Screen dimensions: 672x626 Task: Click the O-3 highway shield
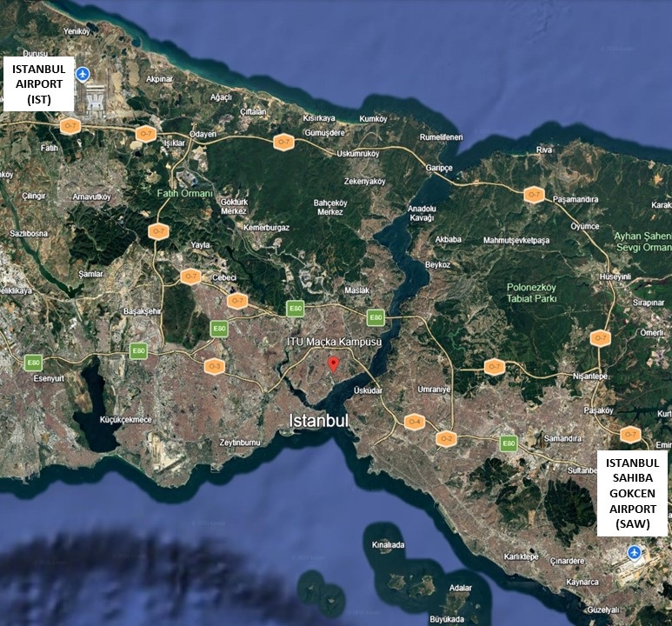click(215, 366)
